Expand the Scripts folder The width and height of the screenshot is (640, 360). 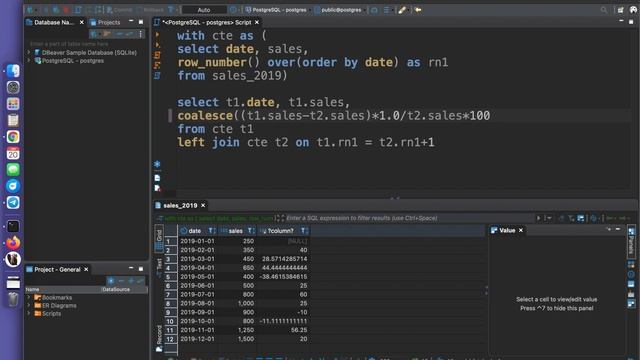[x=29, y=313]
